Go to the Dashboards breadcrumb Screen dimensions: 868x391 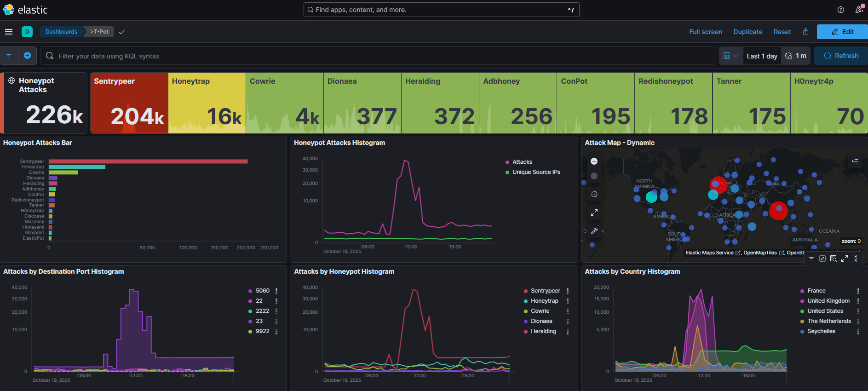click(61, 32)
